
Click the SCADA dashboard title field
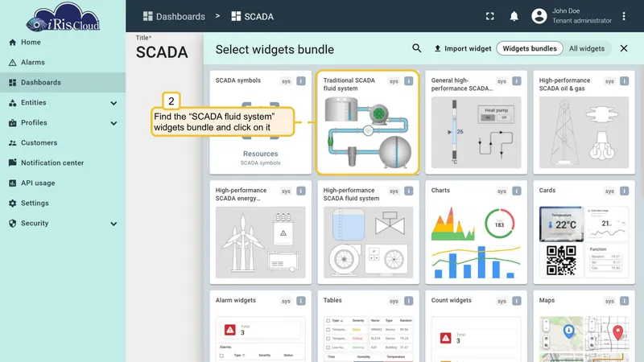tap(163, 52)
